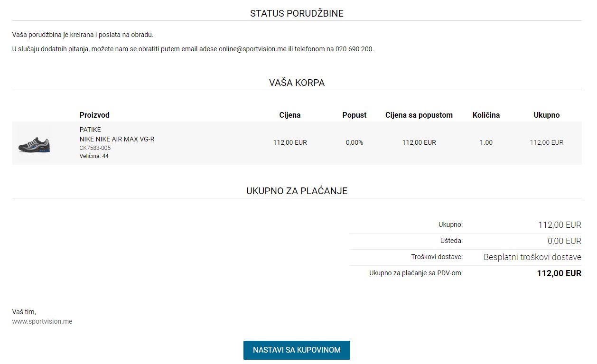Click the STATUS PORUDŽBINE heading

click(297, 14)
